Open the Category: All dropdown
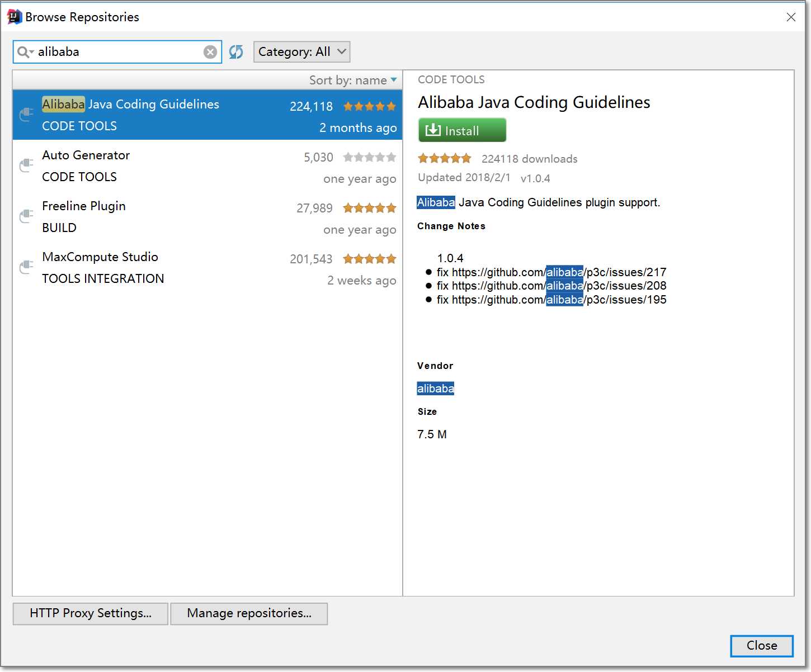 (302, 52)
